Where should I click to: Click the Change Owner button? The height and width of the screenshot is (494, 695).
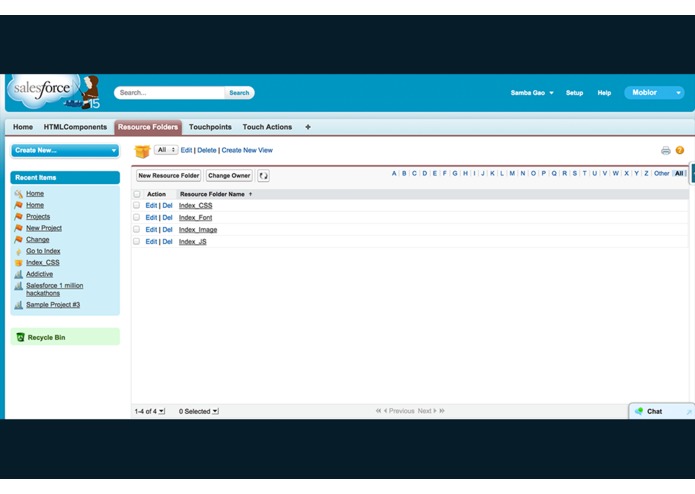229,176
